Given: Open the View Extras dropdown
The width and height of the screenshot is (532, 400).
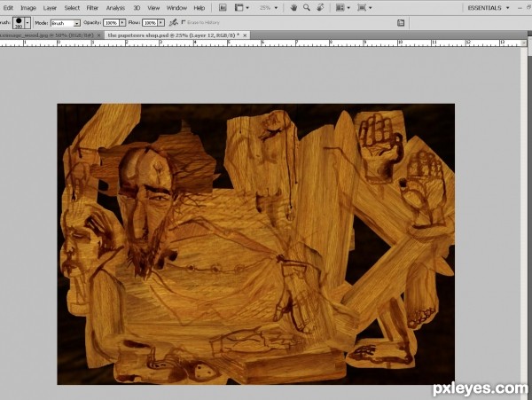Looking at the screenshot, I should [242, 7].
